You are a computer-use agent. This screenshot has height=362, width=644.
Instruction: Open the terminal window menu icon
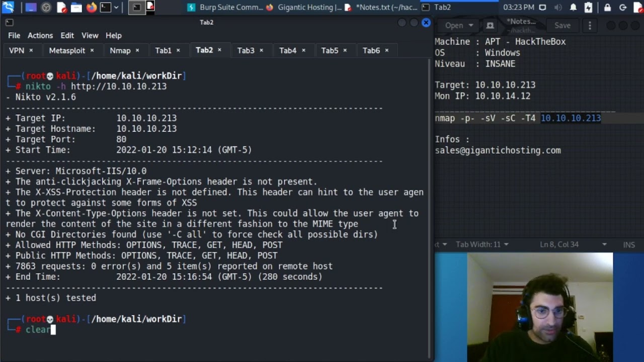pyautogui.click(x=9, y=22)
